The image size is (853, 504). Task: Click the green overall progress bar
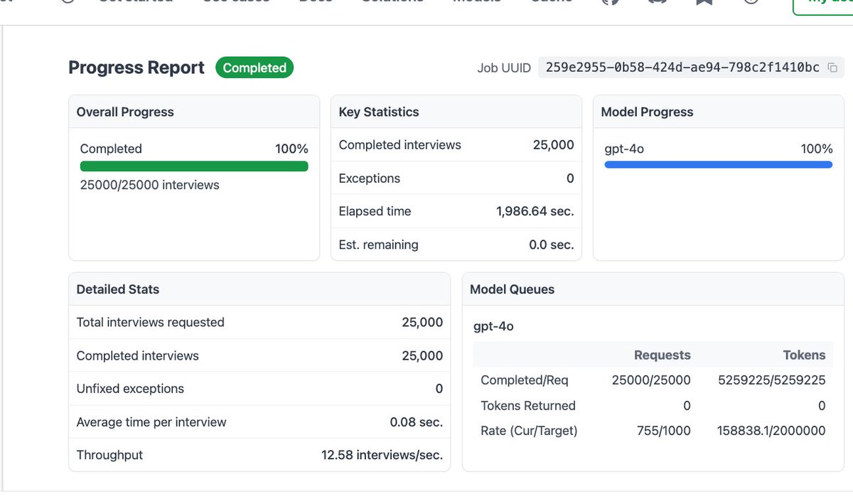(194, 166)
